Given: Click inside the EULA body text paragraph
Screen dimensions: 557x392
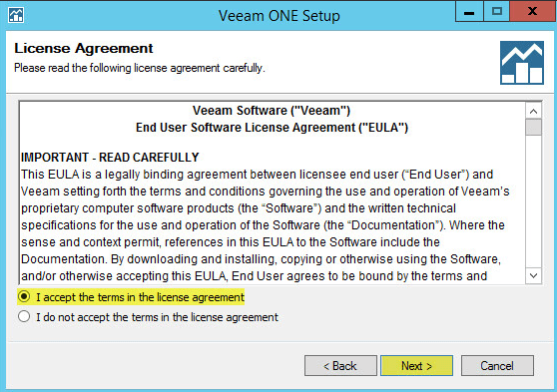Looking at the screenshot, I should 265,225.
